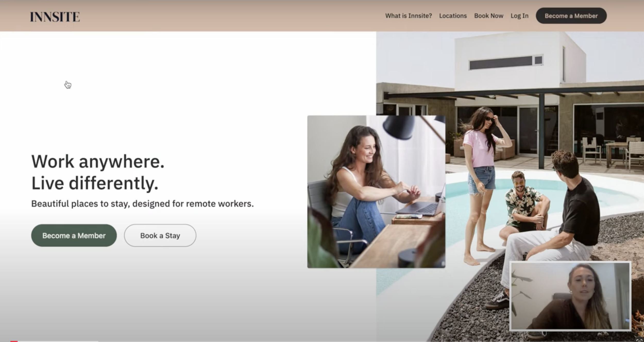Click the Work anywhere. headline text
Screen dimensions: 644x342
98,162
